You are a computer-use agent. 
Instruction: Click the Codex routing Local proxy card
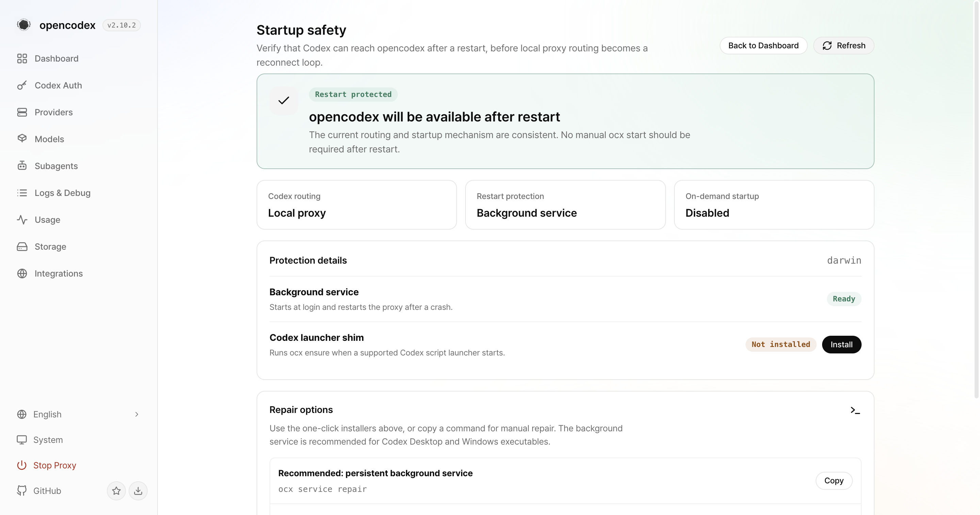click(x=357, y=205)
